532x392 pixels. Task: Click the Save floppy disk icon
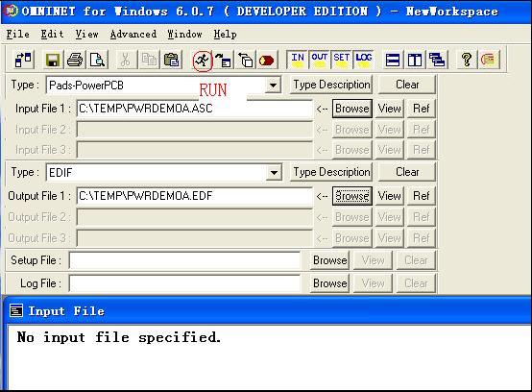pyautogui.click(x=53, y=61)
